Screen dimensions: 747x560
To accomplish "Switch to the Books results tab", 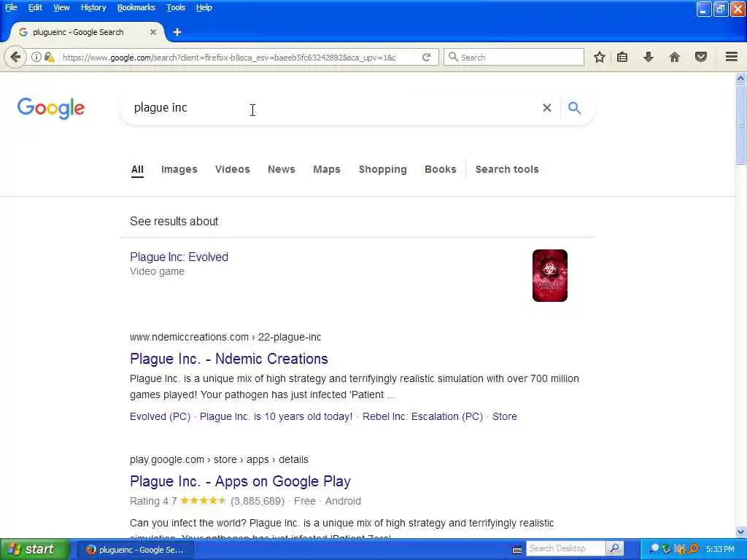I will coord(441,169).
